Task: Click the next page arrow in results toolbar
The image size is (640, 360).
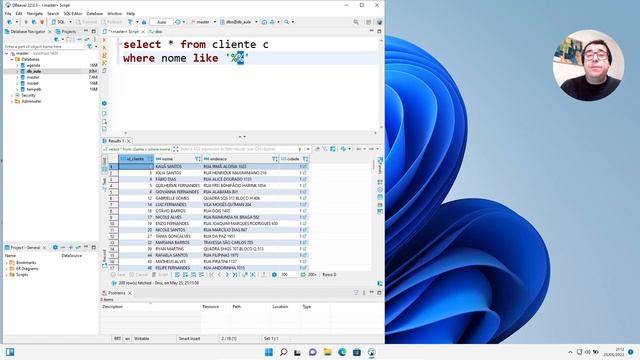Action: (227, 275)
